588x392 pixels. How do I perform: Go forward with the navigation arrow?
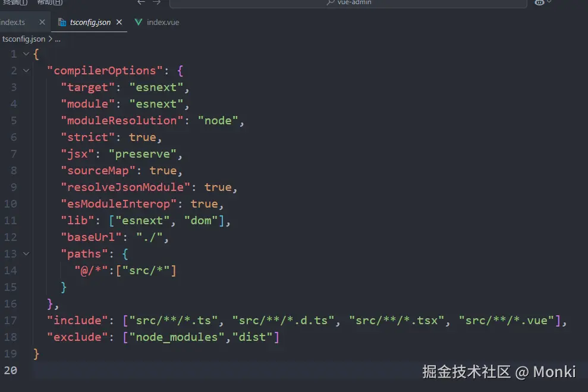point(157,2)
